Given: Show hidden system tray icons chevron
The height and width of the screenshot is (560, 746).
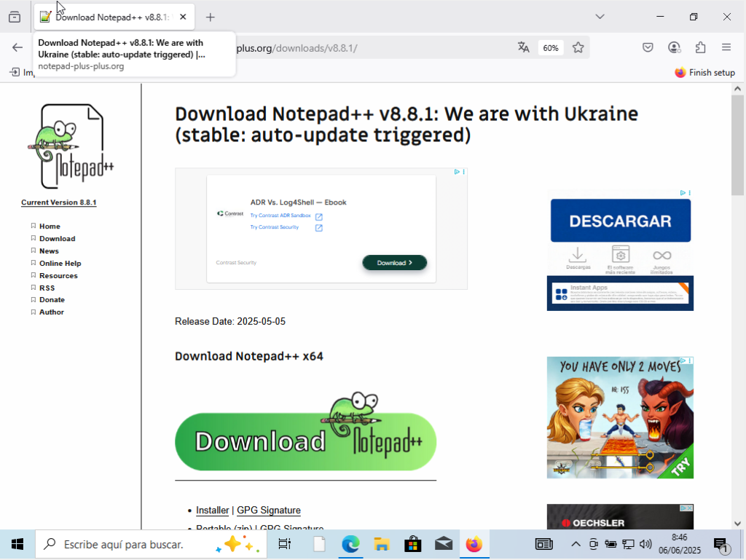Looking at the screenshot, I should 576,544.
